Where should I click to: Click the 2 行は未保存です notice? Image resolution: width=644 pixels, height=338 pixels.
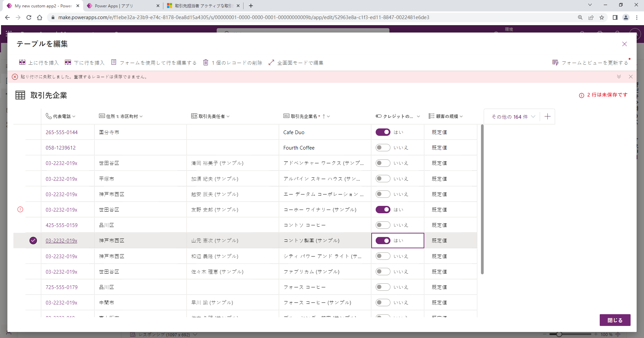607,95
